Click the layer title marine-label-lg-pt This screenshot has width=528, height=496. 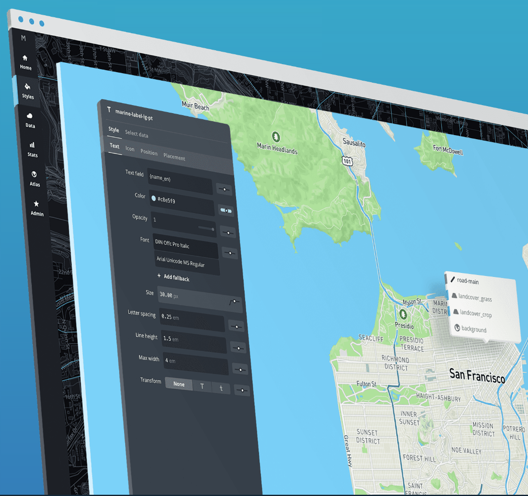pyautogui.click(x=134, y=115)
